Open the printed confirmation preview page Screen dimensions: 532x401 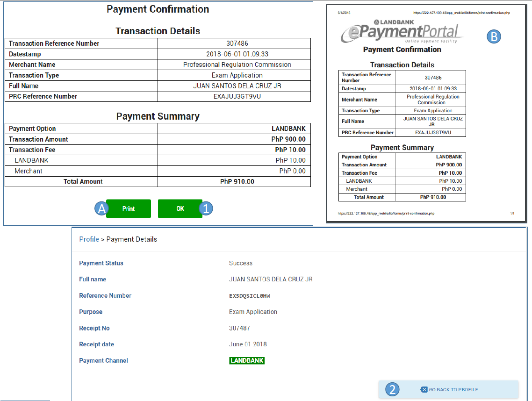pos(426,113)
